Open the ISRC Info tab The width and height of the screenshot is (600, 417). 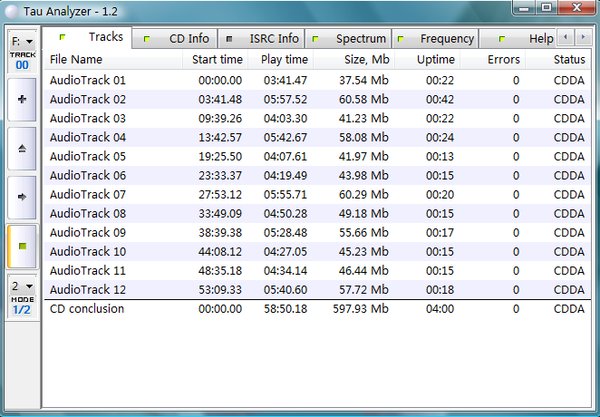point(261,39)
